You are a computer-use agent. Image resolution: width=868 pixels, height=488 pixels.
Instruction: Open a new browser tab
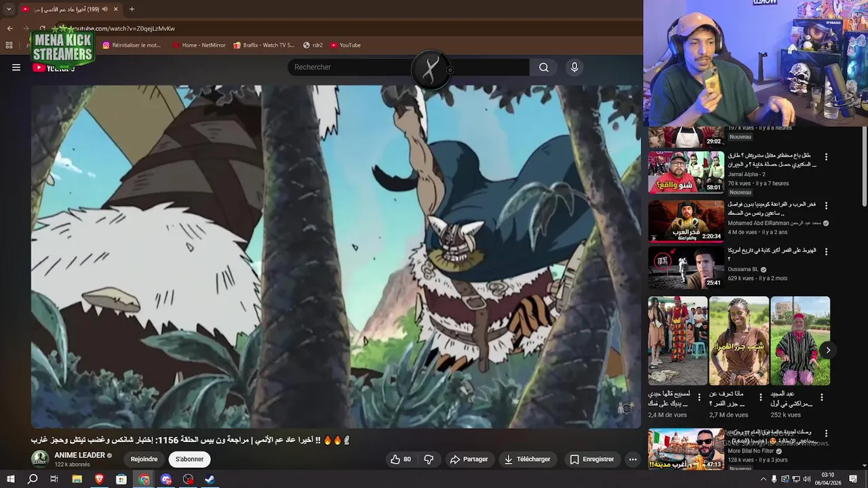(x=132, y=9)
